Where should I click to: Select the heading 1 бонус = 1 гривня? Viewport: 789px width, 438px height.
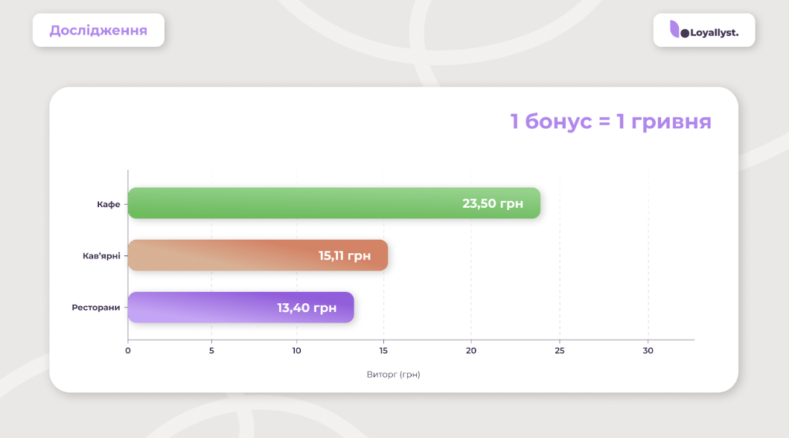tap(610, 122)
